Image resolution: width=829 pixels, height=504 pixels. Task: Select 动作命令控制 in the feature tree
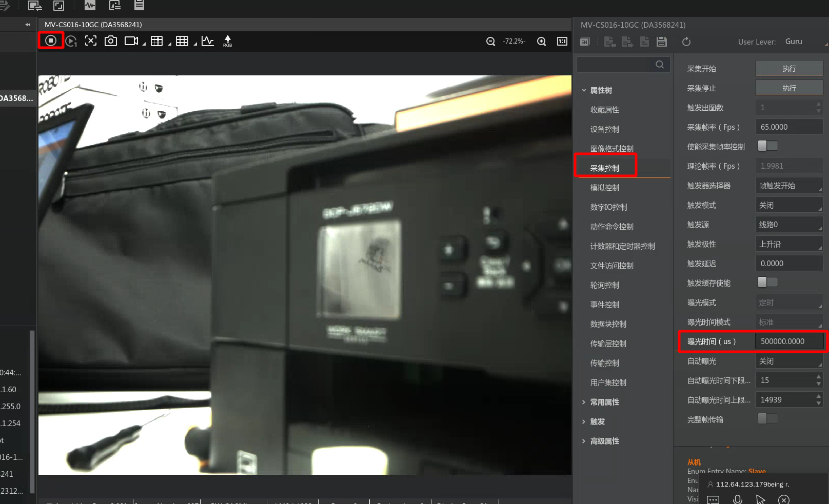612,227
